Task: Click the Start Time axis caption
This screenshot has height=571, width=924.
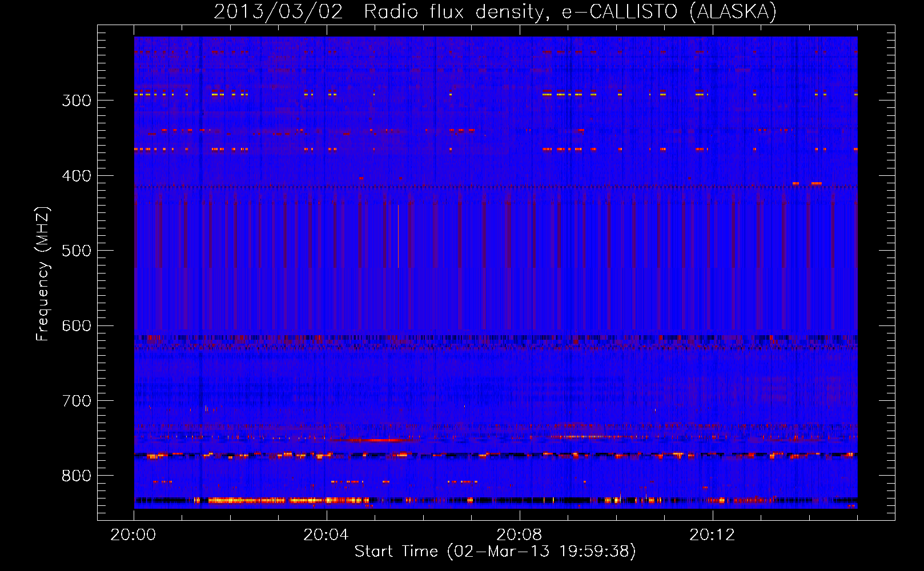Action: (x=495, y=552)
